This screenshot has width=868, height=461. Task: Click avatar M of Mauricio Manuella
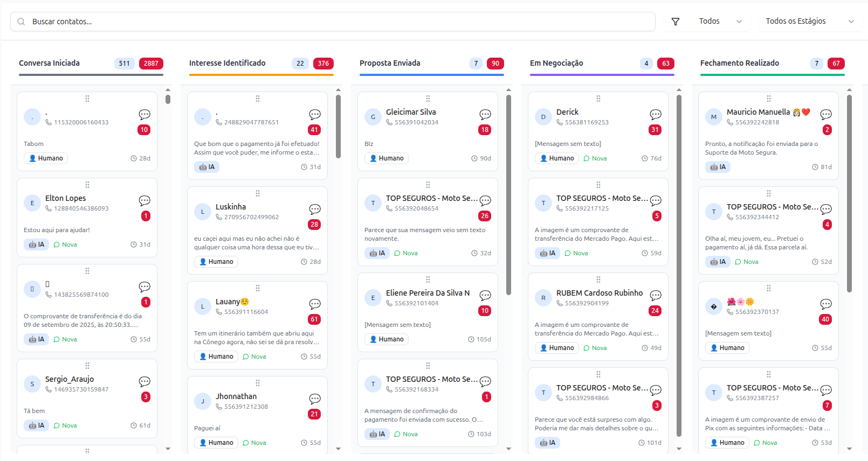click(714, 117)
